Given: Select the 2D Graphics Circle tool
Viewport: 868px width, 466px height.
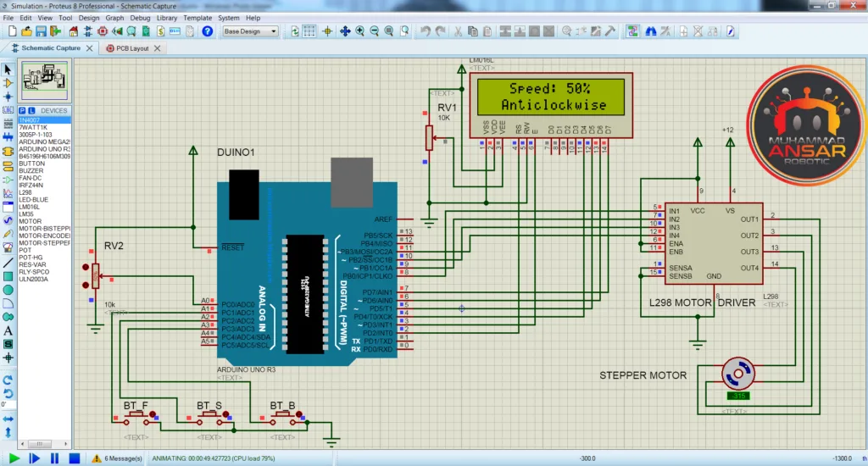Looking at the screenshot, I should click(x=8, y=290).
